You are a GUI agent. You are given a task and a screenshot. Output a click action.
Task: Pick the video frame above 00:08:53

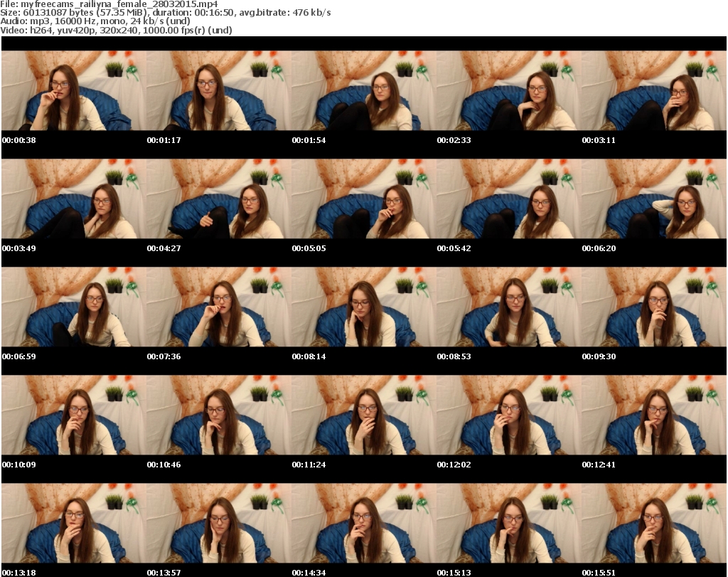[508, 307]
